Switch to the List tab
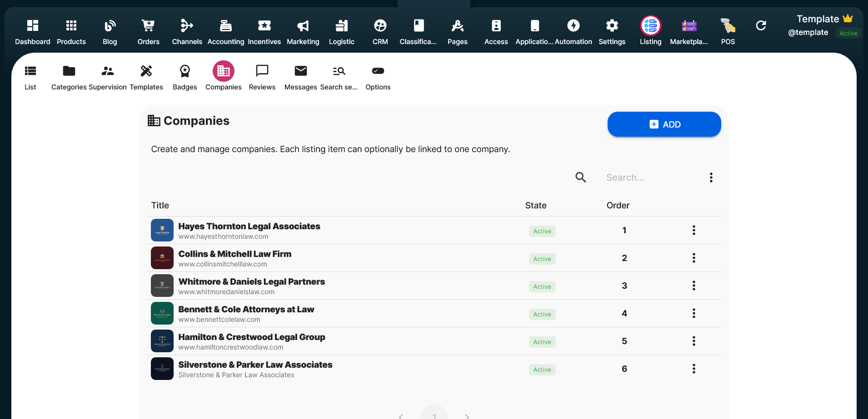The image size is (868, 419). (x=30, y=77)
